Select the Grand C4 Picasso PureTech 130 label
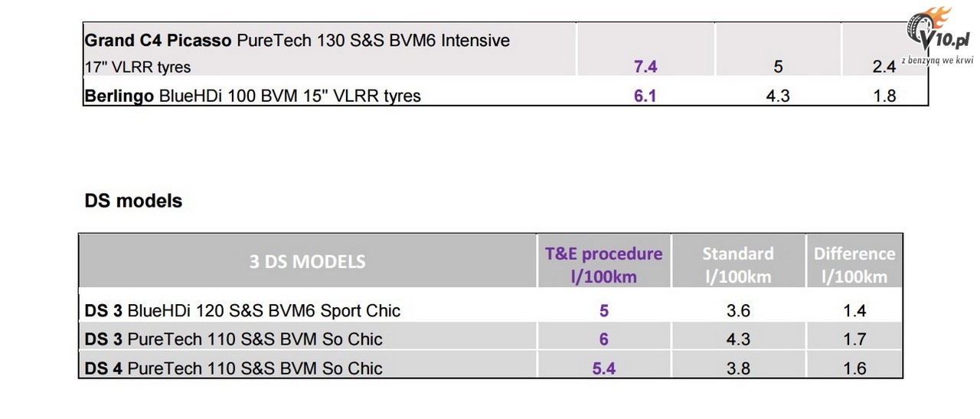 (297, 41)
